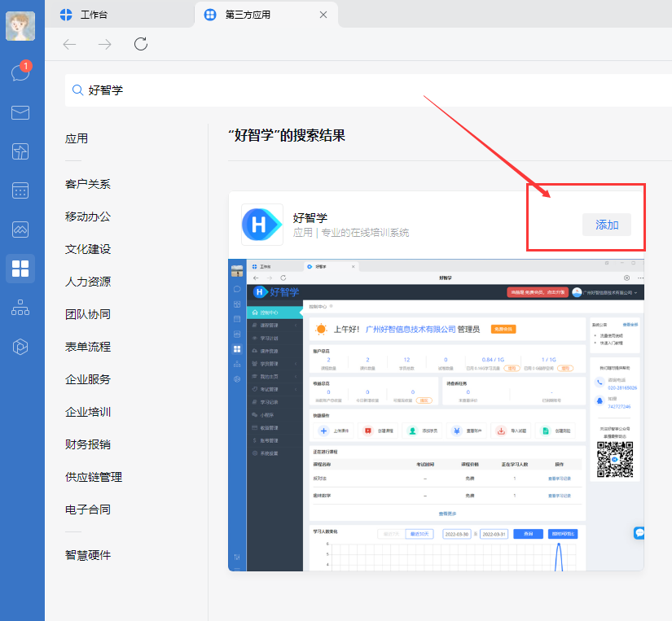Select the 表单流程 category
This screenshot has height=621, width=672.
[88, 347]
